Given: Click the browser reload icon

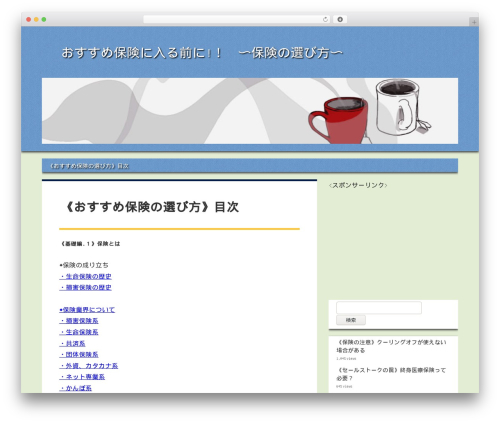Looking at the screenshot, I should tap(325, 20).
